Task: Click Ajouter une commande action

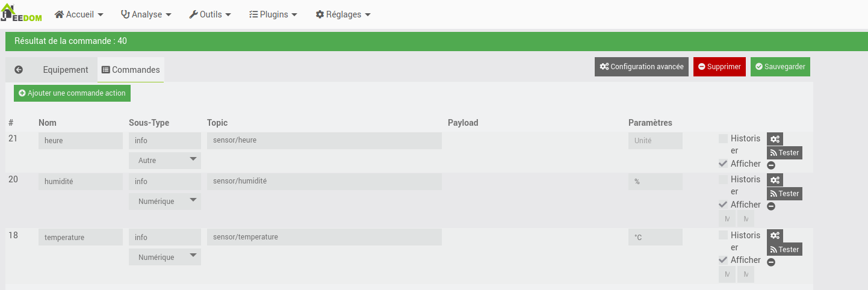Action: 72,93
